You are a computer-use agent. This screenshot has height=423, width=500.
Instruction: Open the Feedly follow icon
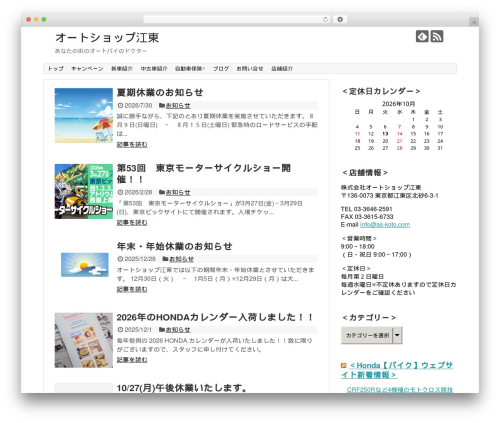(422, 36)
